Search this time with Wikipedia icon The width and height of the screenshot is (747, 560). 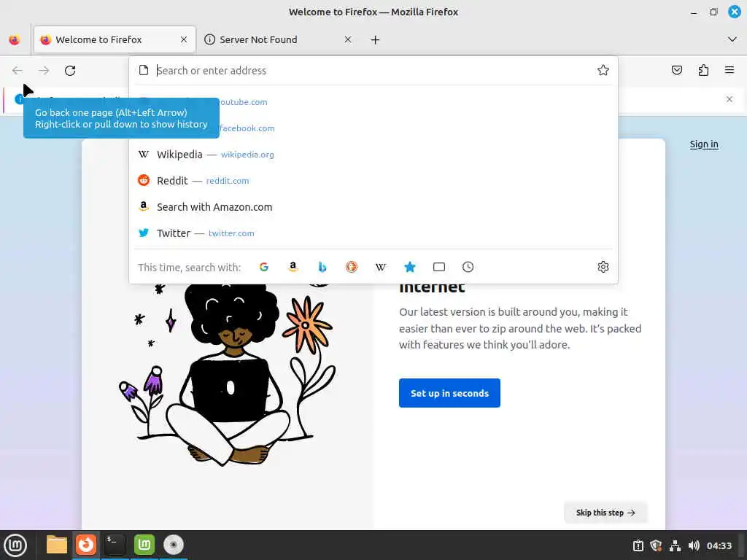coord(381,267)
